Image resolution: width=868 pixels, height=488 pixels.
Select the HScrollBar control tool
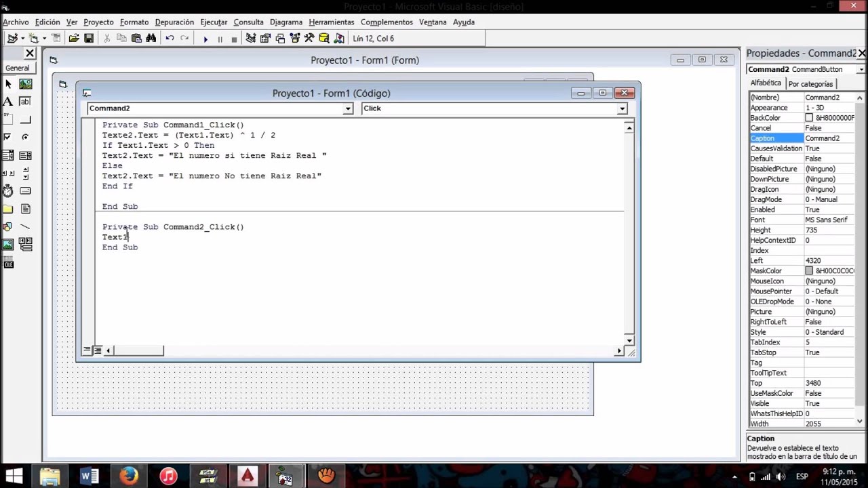click(x=8, y=173)
